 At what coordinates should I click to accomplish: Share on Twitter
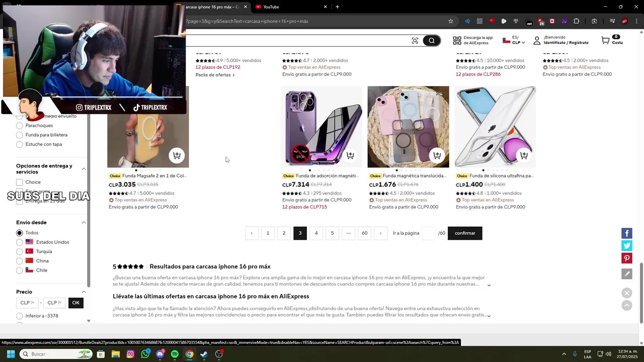click(627, 246)
